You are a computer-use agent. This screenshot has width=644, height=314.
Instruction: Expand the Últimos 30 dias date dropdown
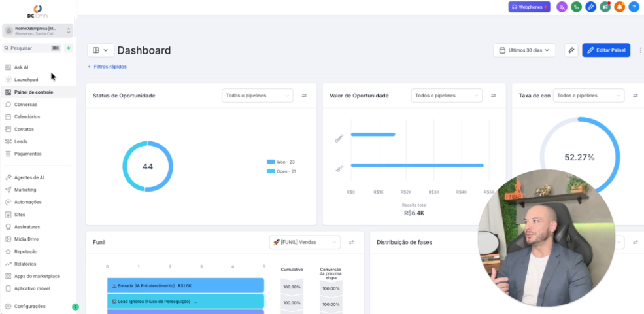(524, 50)
